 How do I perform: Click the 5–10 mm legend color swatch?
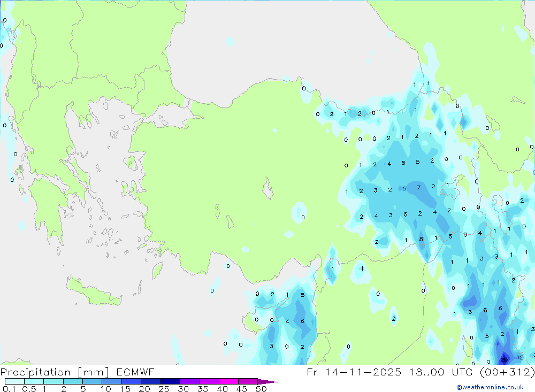coord(92,381)
